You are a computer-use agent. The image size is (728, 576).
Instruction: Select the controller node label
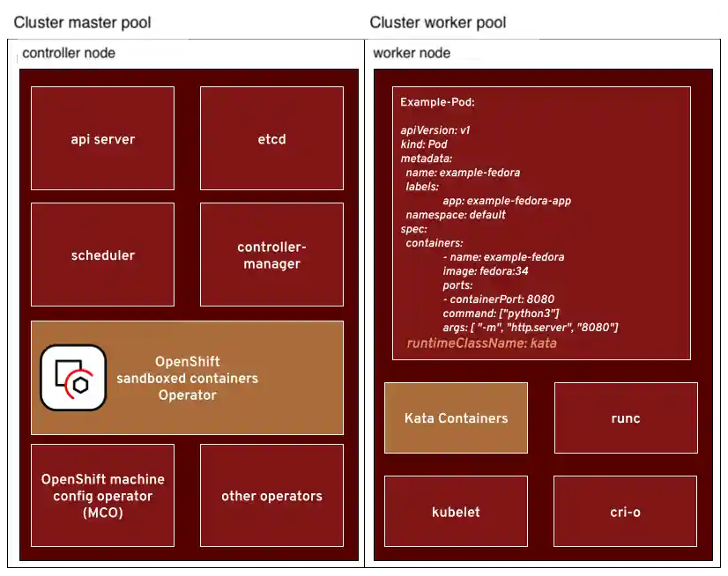[x=69, y=53]
